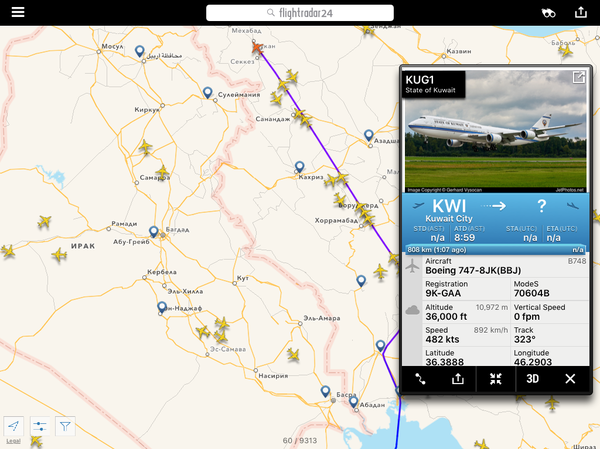Select the orange tracked KUG1 aircraft
The width and height of the screenshot is (600, 449).
(257, 48)
